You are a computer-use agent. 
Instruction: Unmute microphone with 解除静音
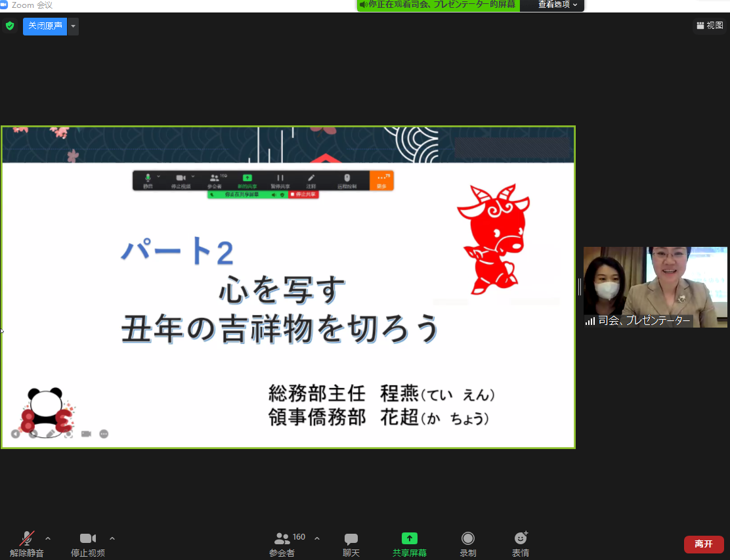[27, 544]
